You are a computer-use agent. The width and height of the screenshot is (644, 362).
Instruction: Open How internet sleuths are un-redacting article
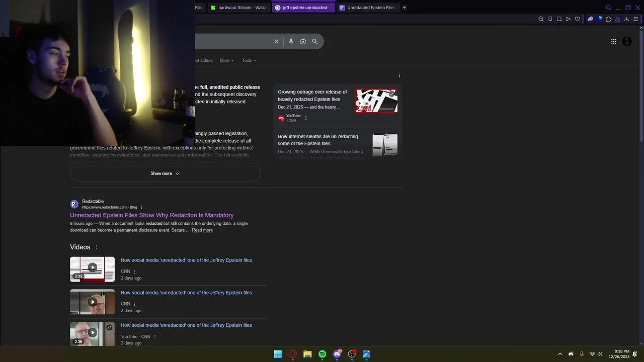318,140
